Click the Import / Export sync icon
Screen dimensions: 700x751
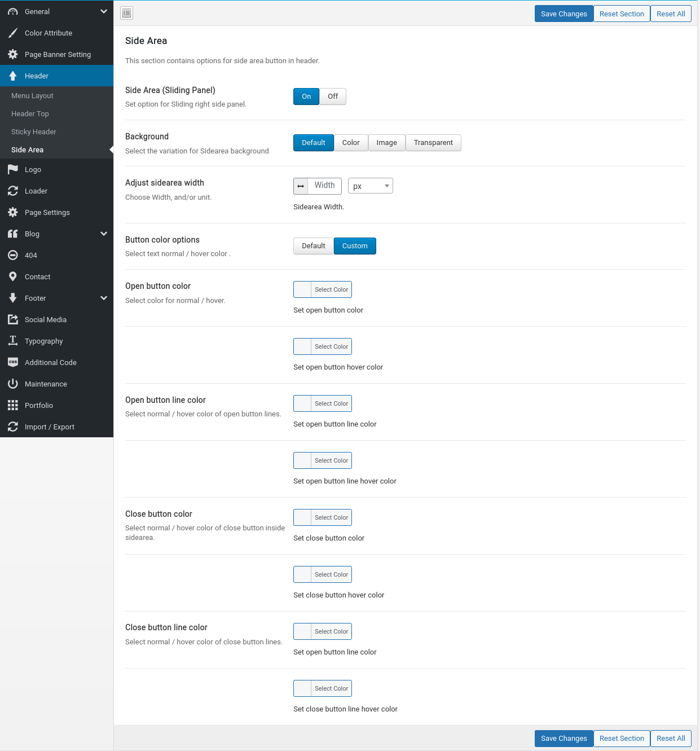(x=13, y=427)
